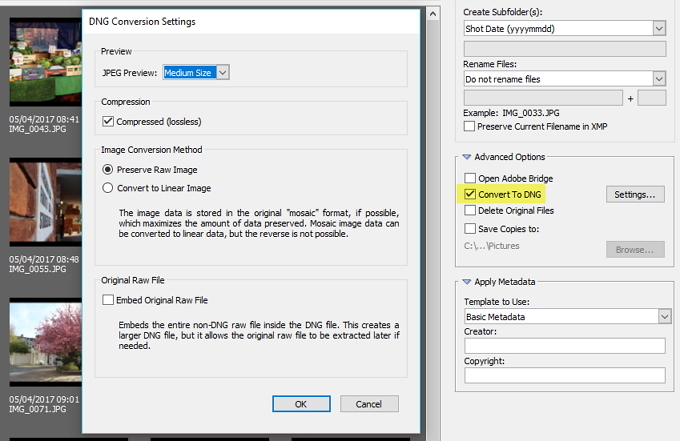Enable Open Adobe Bridge checkbox
This screenshot has height=441, width=680.
pos(470,178)
